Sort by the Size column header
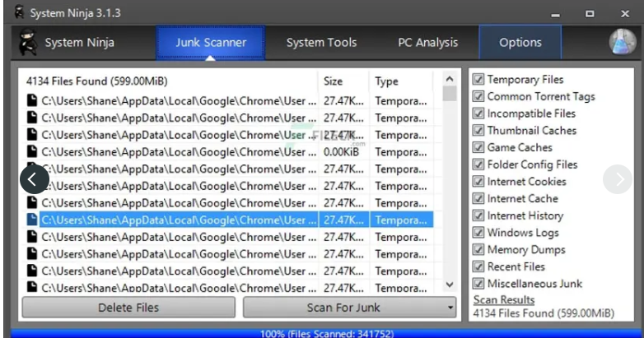Image resolution: width=644 pixels, height=338 pixels. pos(343,81)
